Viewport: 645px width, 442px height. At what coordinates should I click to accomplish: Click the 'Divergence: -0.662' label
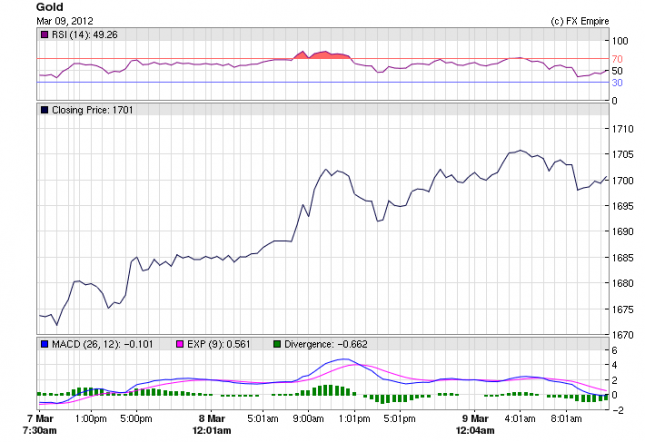click(326, 344)
